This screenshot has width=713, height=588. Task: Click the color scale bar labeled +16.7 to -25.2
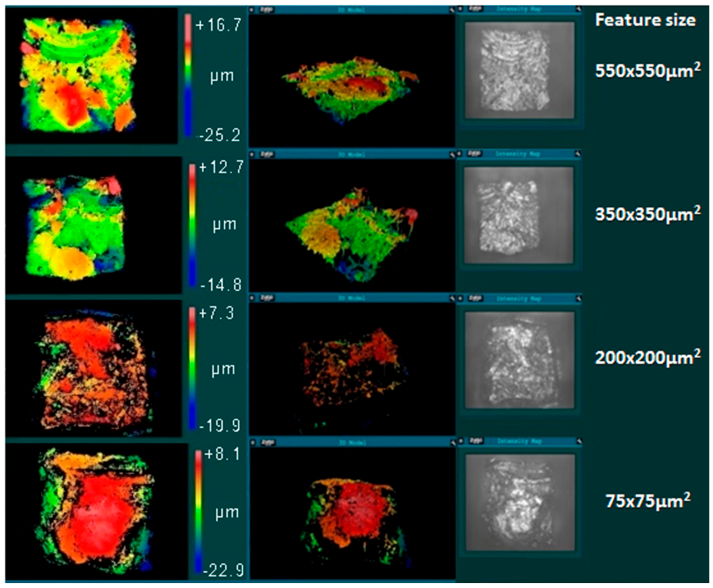point(188,74)
